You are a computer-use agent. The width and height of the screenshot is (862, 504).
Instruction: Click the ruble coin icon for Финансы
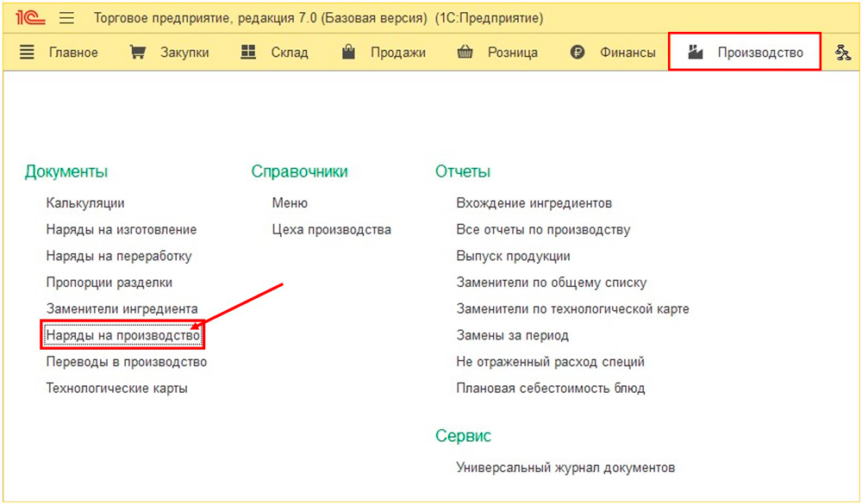pyautogui.click(x=578, y=53)
